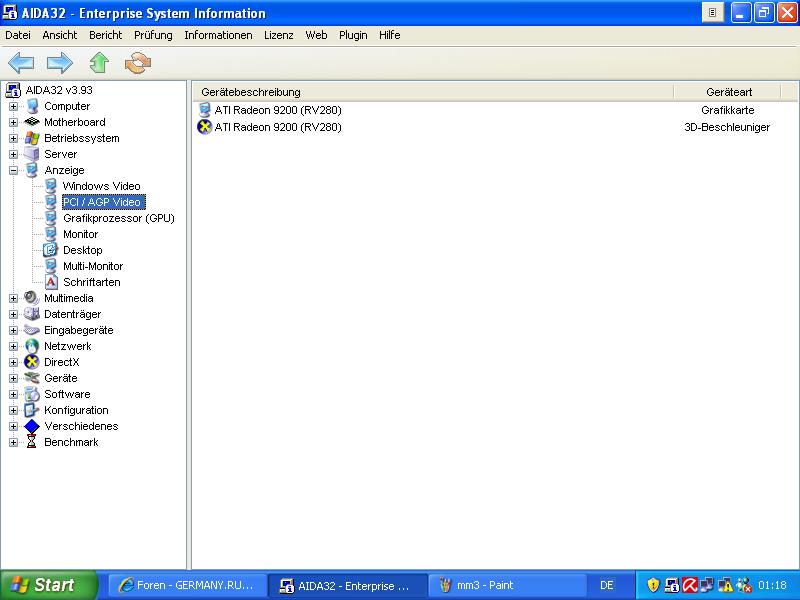Click the AIDA32 v3.93 root icon
Viewport: 800px width, 600px height.
13,90
